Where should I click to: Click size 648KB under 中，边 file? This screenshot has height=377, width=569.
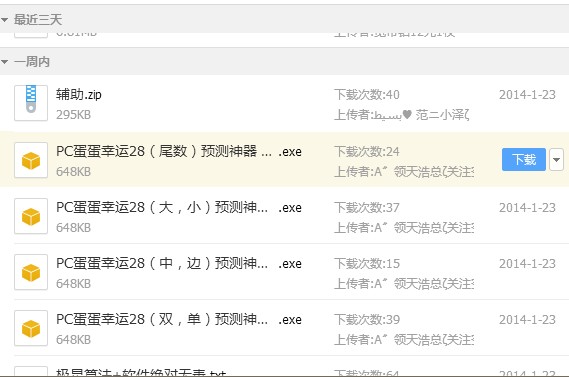[73, 284]
